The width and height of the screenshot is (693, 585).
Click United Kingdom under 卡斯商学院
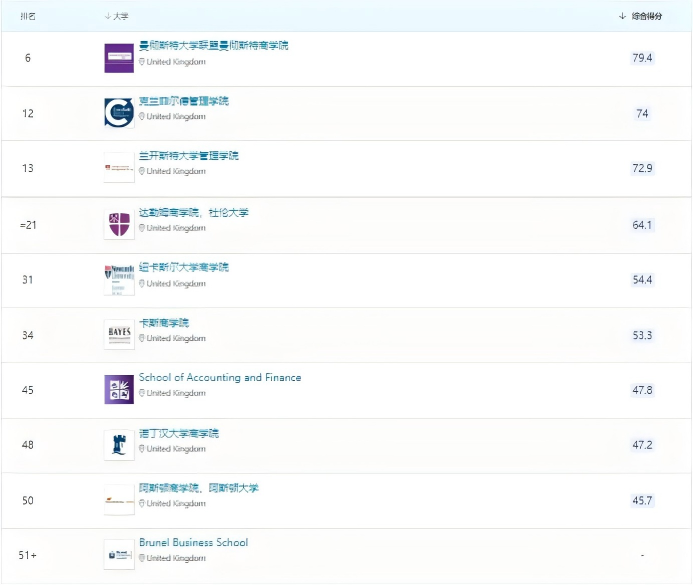(x=176, y=338)
